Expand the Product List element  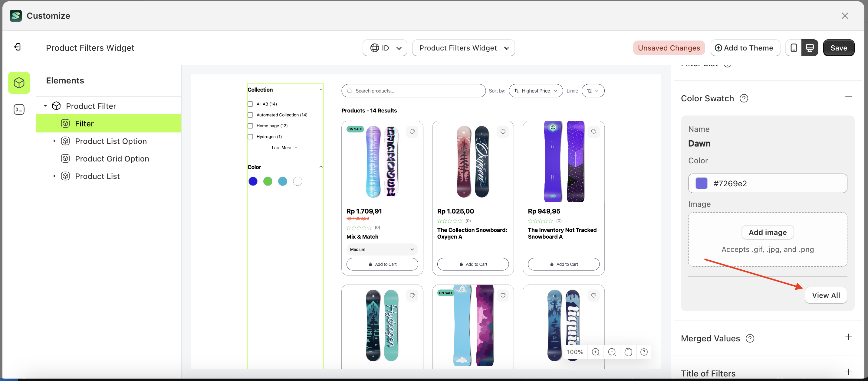point(54,176)
